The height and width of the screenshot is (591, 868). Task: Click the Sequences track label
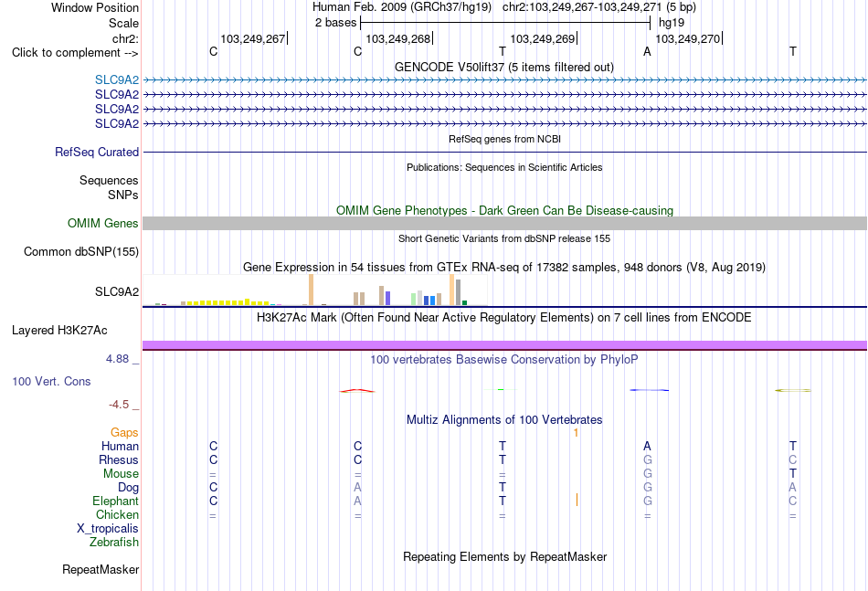(109, 180)
